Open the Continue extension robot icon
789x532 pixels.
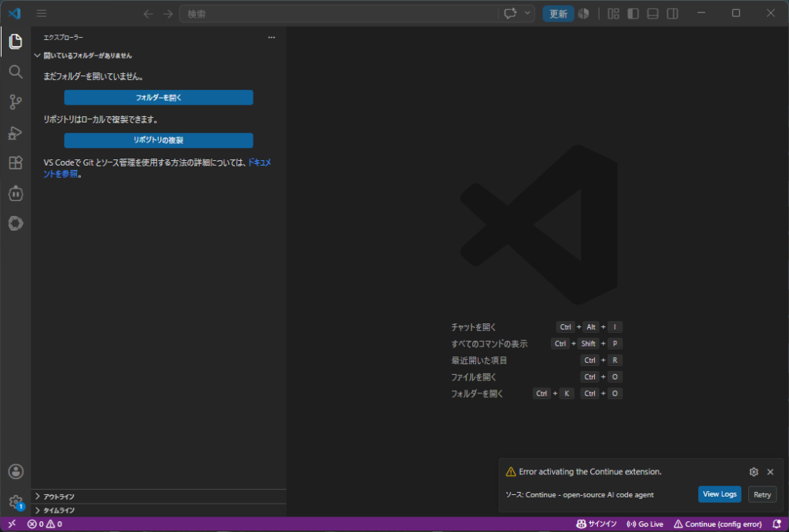tap(15, 193)
